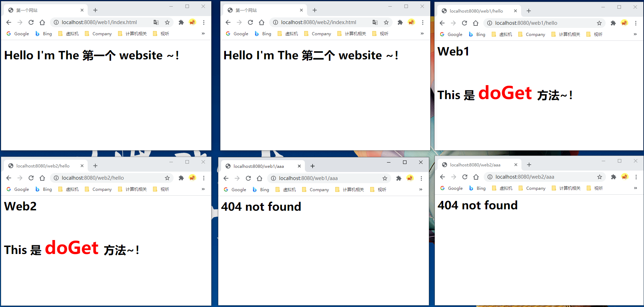
Task: Open Chrome menu in web2/aaa window
Action: point(636,177)
